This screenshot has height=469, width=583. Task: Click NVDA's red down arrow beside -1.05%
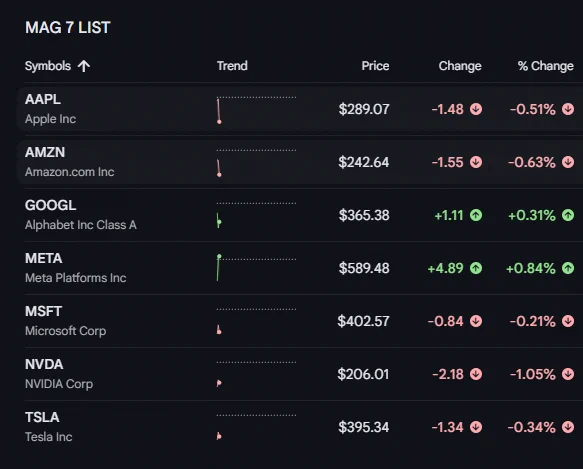coord(568,374)
